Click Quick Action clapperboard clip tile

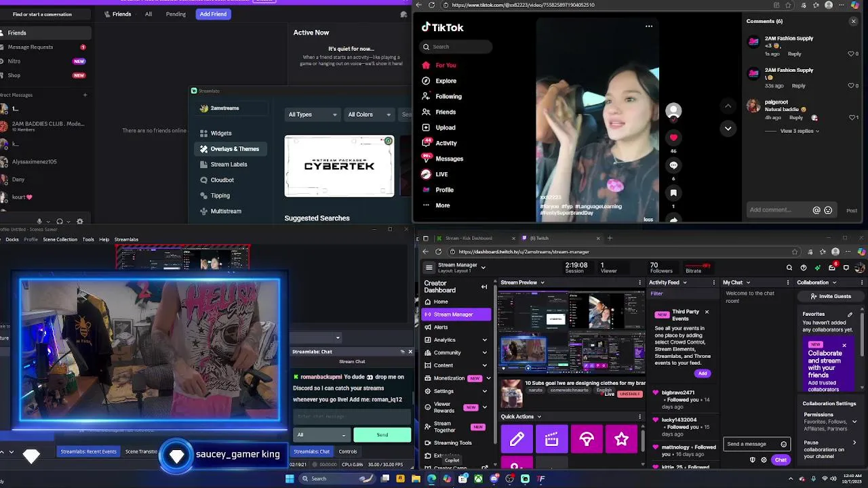[x=551, y=440]
